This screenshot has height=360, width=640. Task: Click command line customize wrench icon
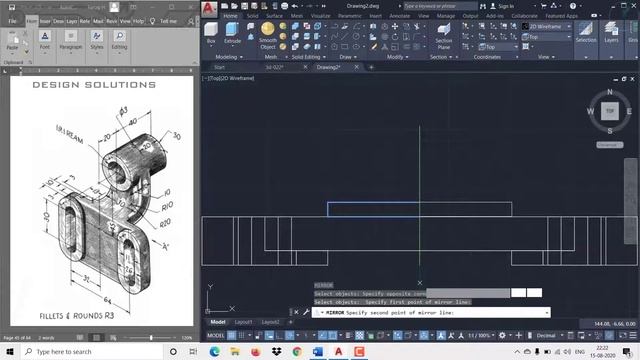pyautogui.click(x=306, y=312)
